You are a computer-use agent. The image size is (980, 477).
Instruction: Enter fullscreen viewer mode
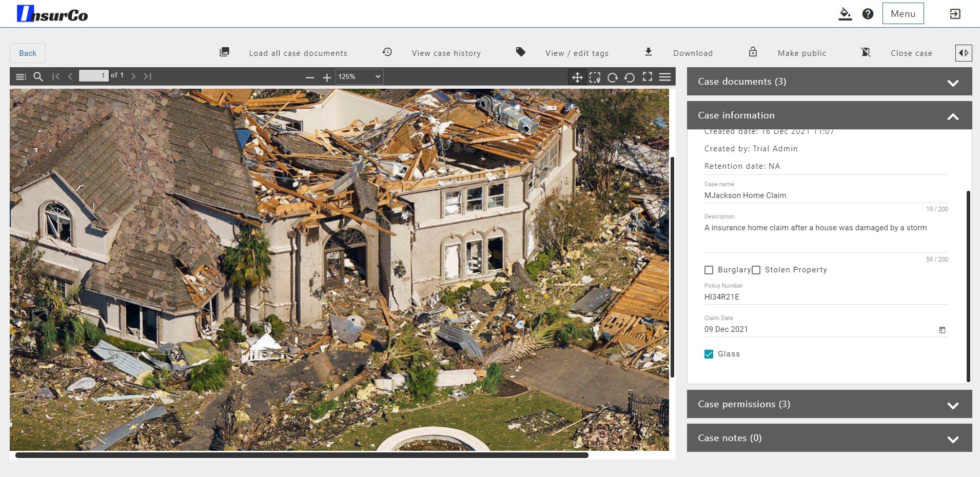(x=648, y=77)
